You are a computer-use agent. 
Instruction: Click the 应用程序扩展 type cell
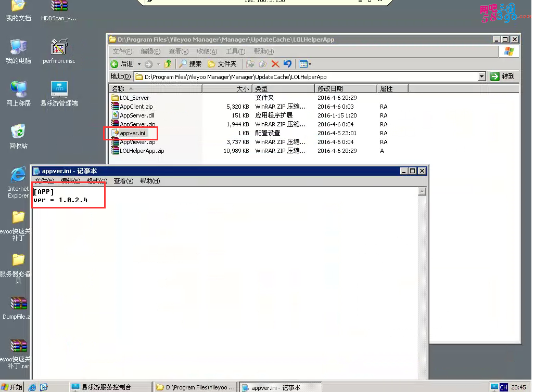274,116
